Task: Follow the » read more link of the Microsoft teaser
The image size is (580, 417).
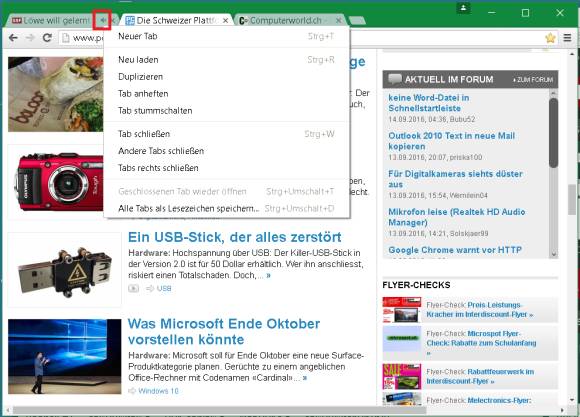Action: (x=304, y=378)
